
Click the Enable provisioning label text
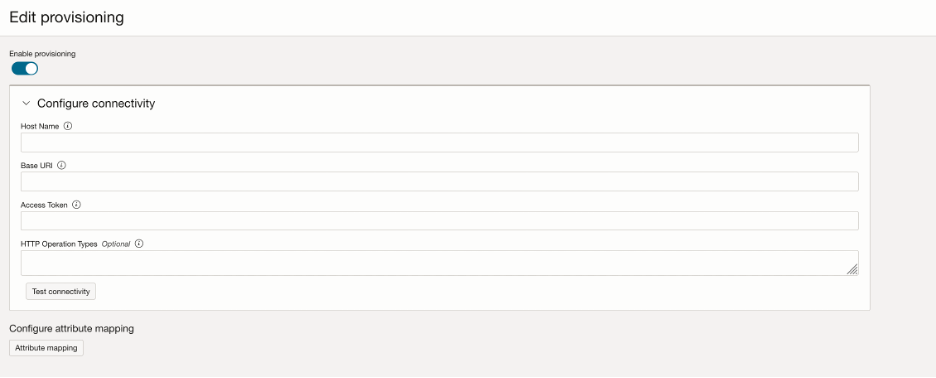[42, 54]
